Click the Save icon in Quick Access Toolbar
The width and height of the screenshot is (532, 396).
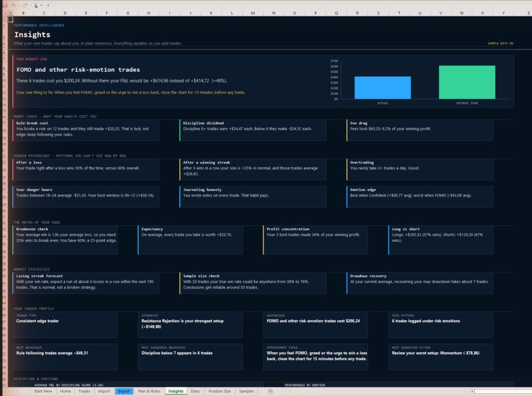coord(5,5)
